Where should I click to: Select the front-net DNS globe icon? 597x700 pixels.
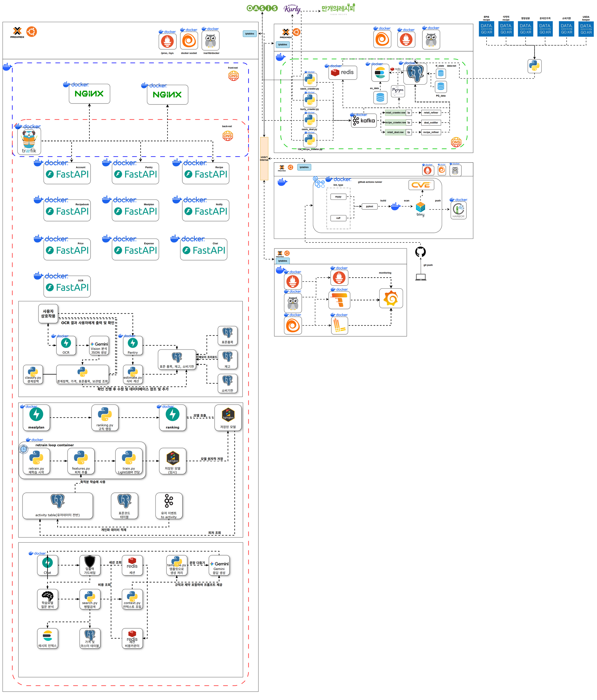(234, 76)
